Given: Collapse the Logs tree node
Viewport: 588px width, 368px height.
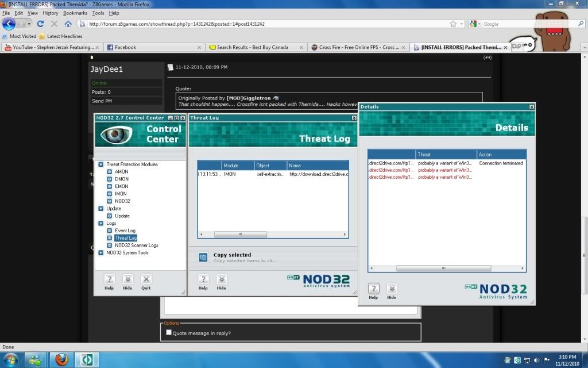Looking at the screenshot, I should point(100,223).
